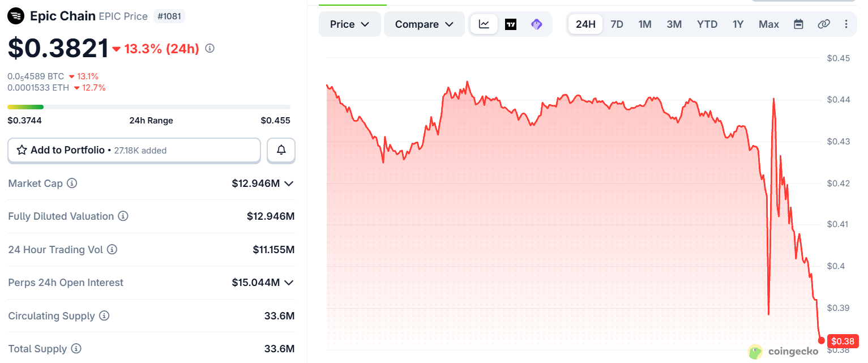Click the Add to Portfolio button

click(134, 150)
